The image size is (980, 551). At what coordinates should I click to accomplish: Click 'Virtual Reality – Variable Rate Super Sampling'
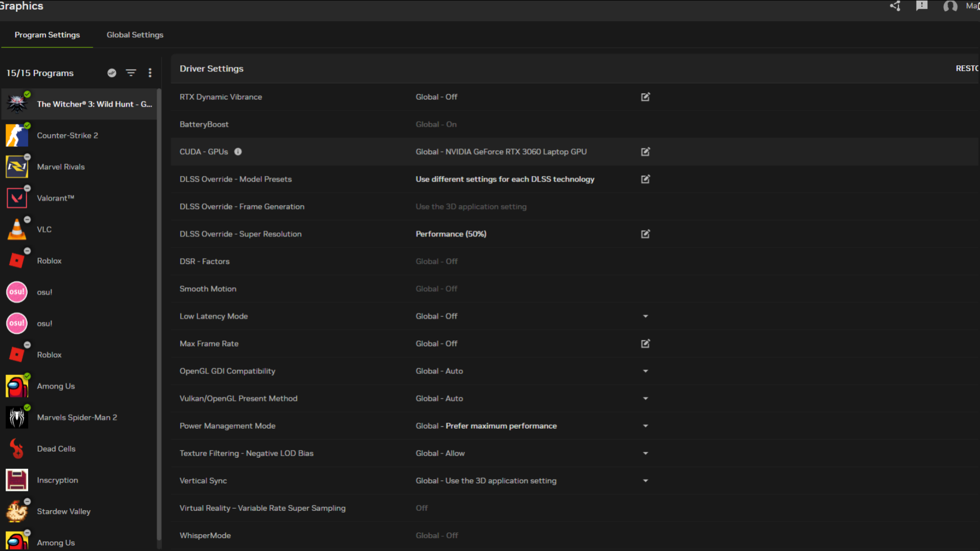tap(263, 508)
